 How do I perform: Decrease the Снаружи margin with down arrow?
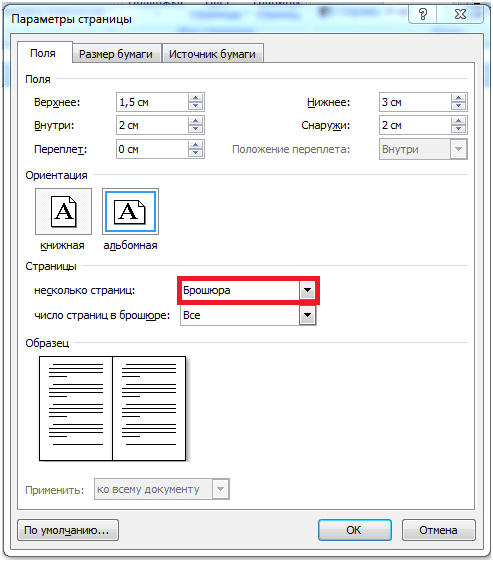[x=459, y=129]
